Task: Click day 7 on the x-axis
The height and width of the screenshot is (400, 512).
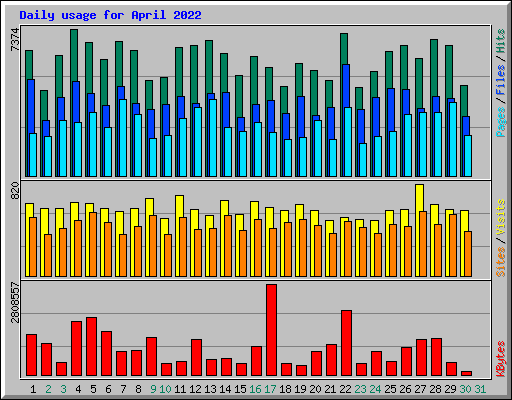Action: (x=123, y=389)
